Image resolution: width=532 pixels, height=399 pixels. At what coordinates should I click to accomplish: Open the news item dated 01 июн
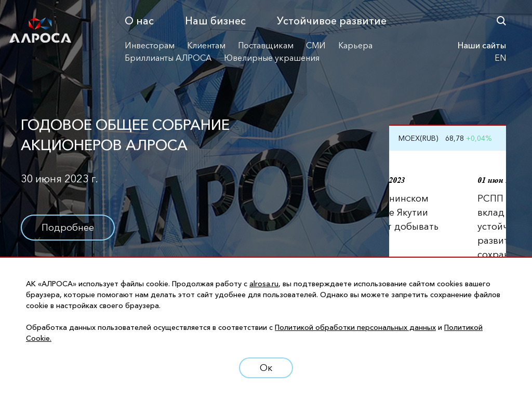(x=491, y=217)
